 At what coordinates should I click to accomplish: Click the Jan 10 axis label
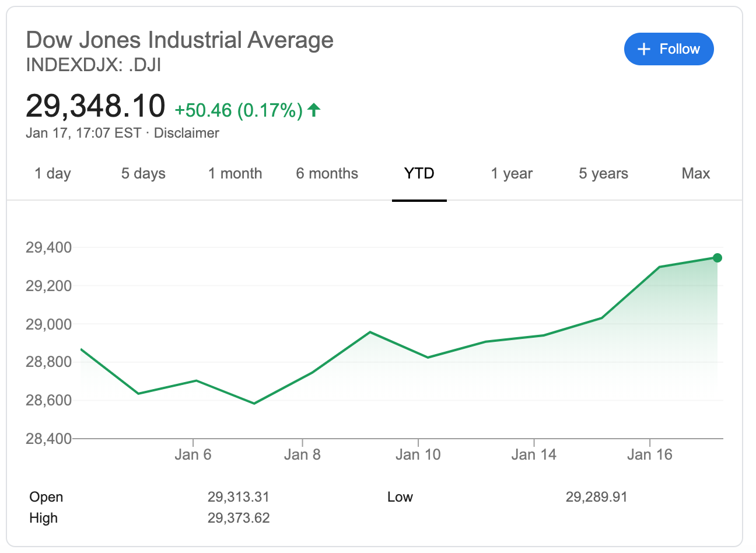pos(418,454)
